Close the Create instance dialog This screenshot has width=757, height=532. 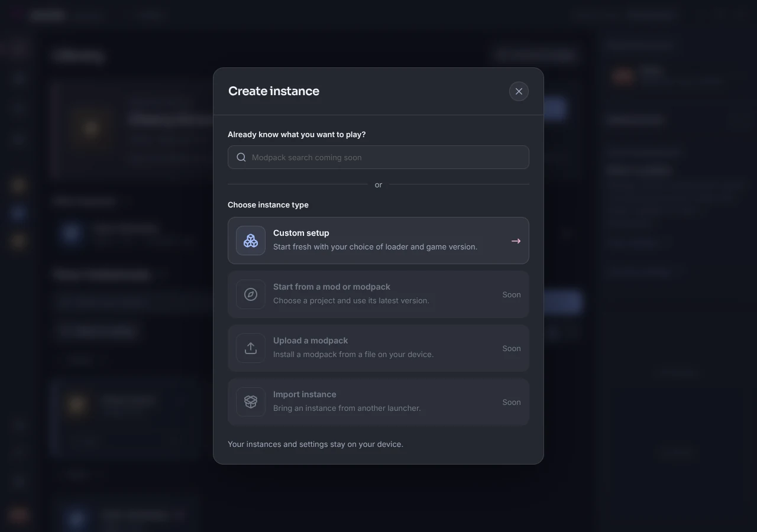pyautogui.click(x=519, y=91)
